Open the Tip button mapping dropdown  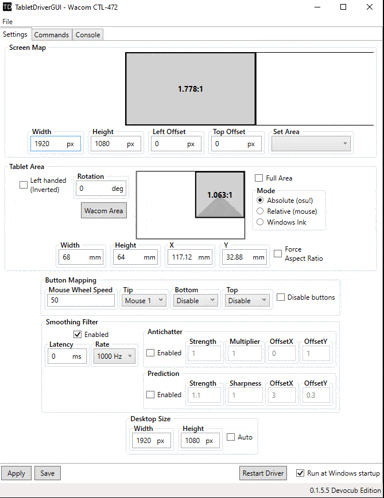tap(144, 301)
